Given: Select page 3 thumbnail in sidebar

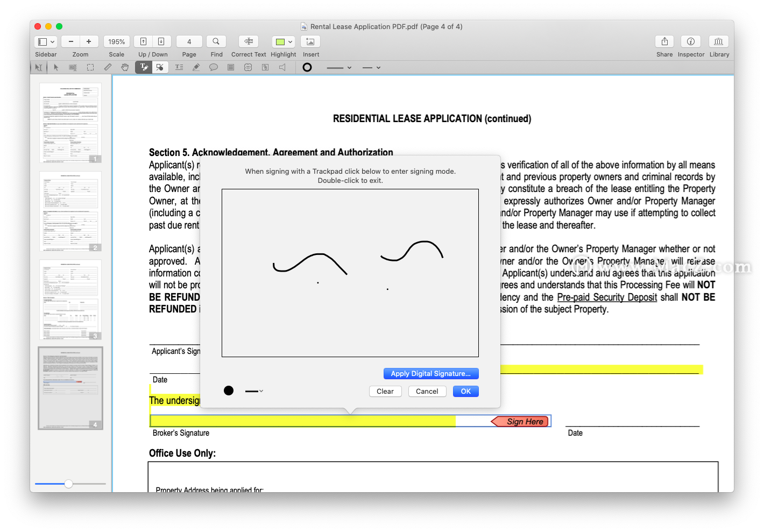Looking at the screenshot, I should click(70, 300).
